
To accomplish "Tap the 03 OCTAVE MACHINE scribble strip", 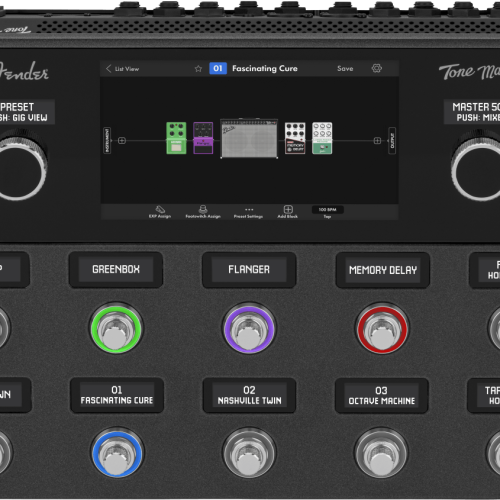I will [382, 395].
